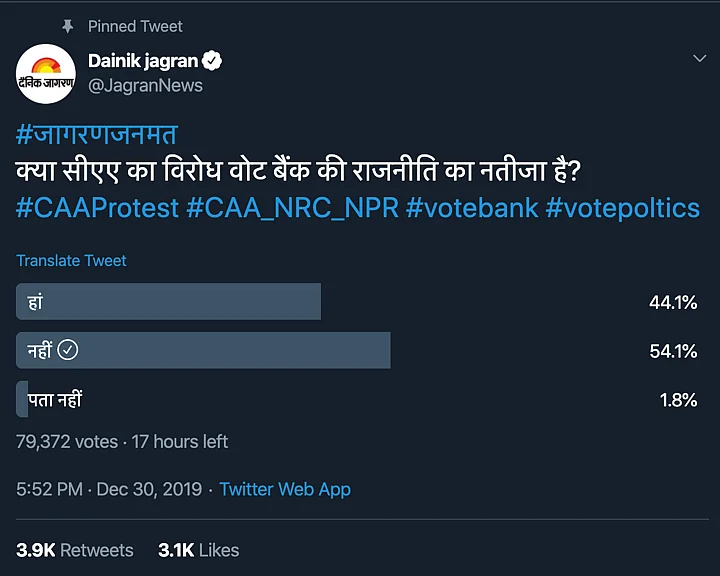Open the Dainik jagran profile name link

[144, 61]
